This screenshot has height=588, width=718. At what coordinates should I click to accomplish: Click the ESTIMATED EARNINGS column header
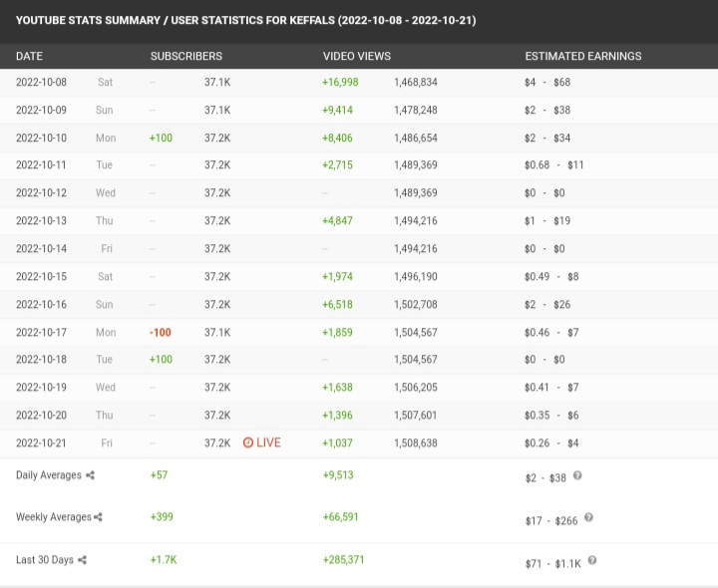(583, 56)
